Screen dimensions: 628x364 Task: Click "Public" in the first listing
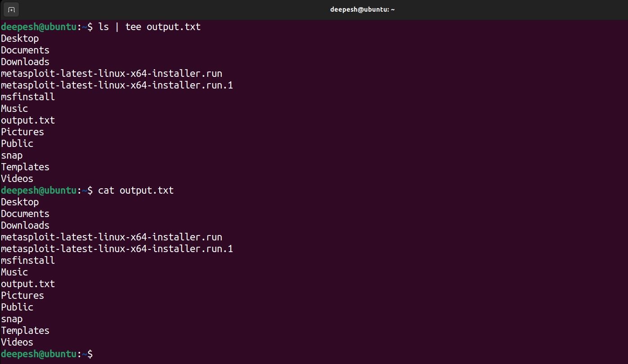[17, 144]
